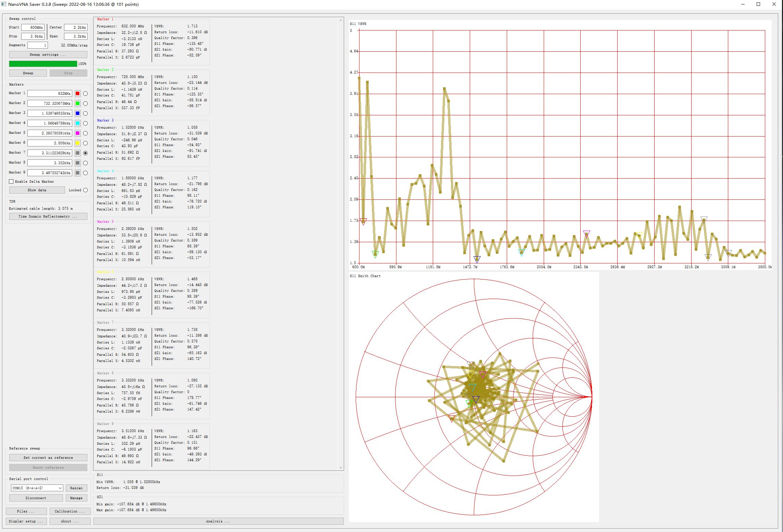Viewport: 783px width, 532px height.
Task: Toggle Locked radio button
Action: [x=85, y=190]
